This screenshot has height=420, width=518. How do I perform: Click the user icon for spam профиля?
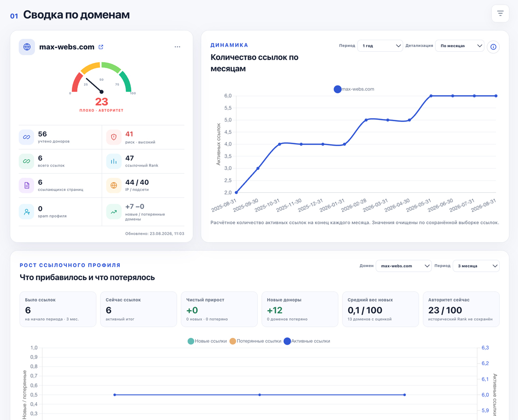click(x=27, y=212)
